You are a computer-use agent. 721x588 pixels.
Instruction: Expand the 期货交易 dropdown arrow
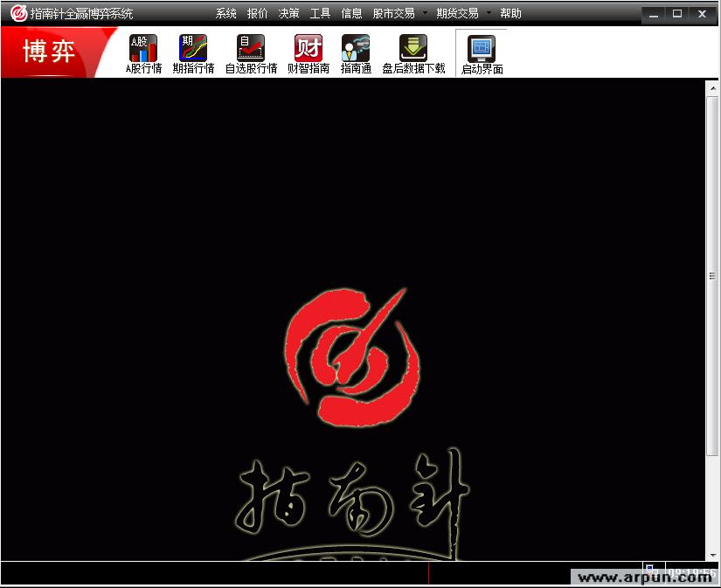tap(489, 13)
